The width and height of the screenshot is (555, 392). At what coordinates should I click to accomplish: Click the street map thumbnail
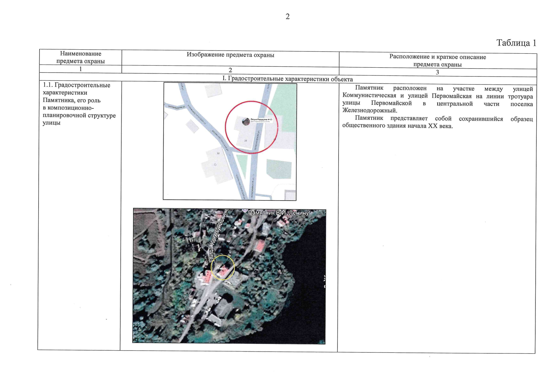(x=230, y=141)
